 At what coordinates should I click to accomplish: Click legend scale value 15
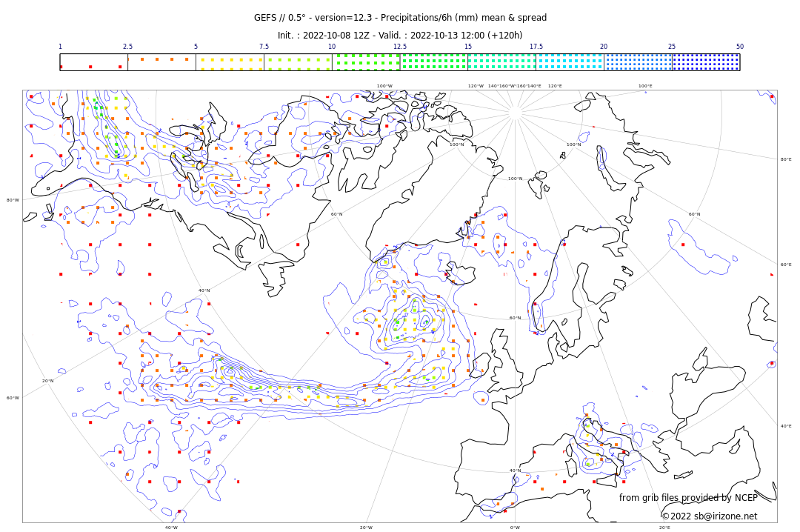(468, 47)
